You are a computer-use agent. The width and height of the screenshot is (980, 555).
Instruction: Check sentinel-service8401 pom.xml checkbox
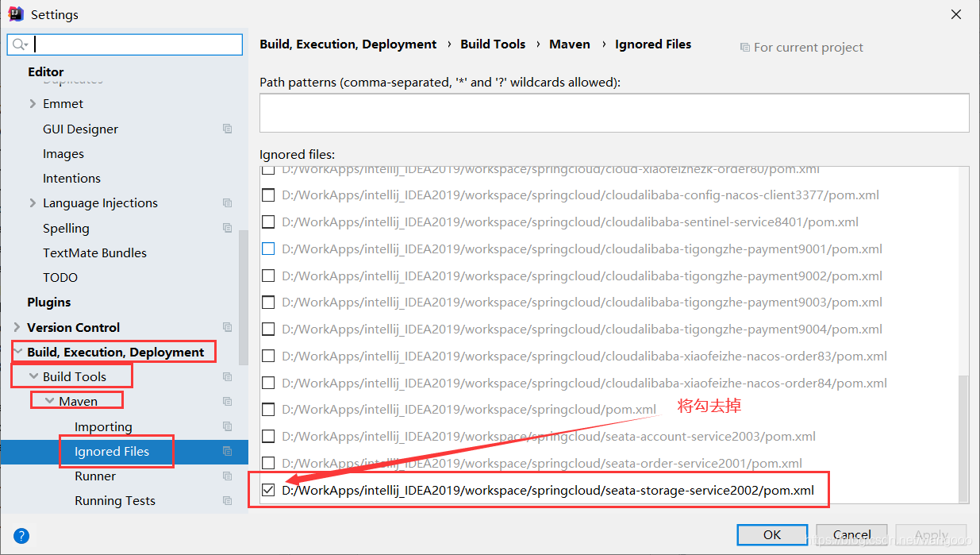(x=268, y=222)
